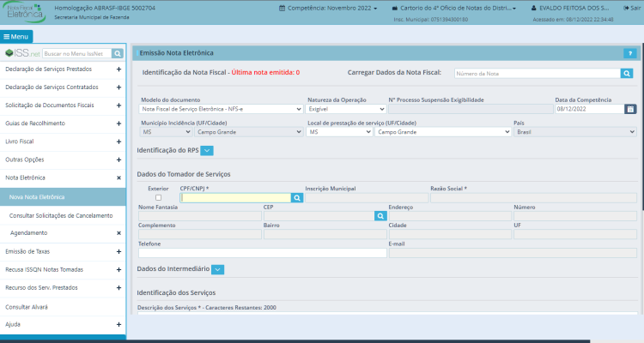Open Consultar Solicitações de Cancelamento
The image size is (644, 343).
pyautogui.click(x=61, y=215)
